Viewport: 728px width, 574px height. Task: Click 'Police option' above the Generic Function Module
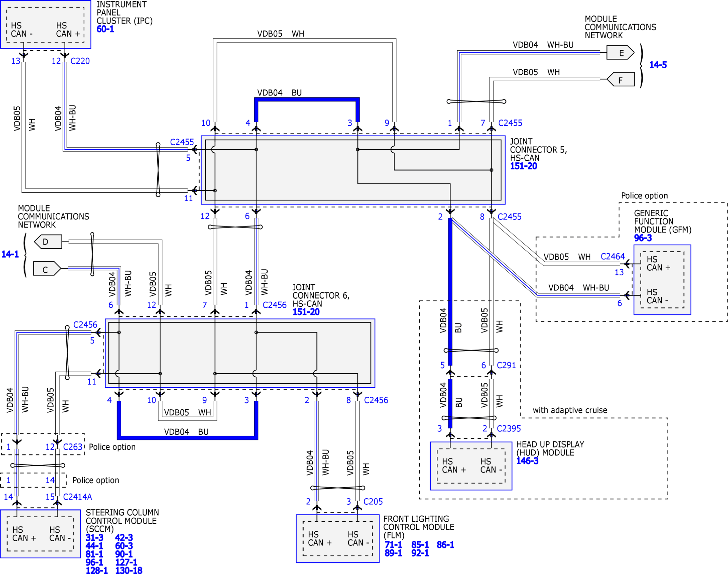(x=644, y=196)
